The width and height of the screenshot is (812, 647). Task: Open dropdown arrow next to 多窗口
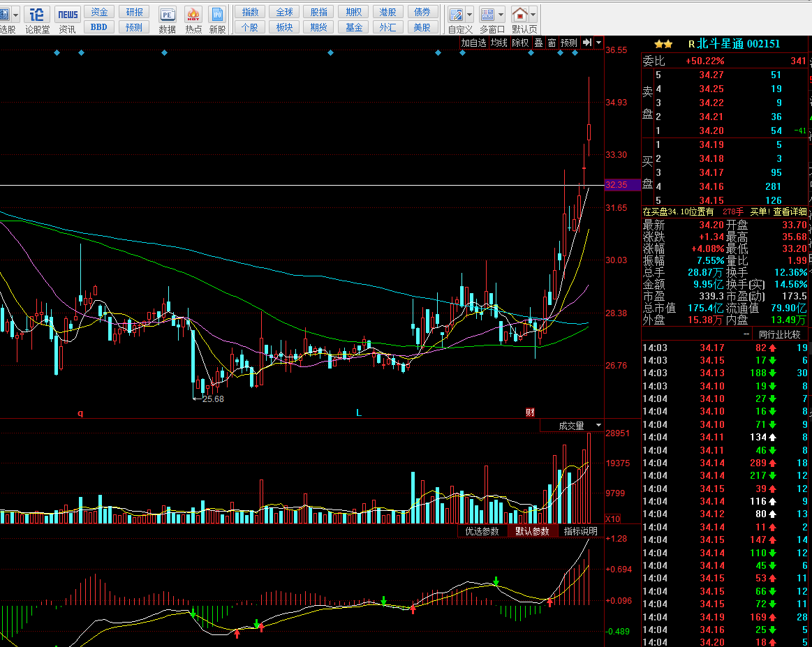(x=501, y=15)
